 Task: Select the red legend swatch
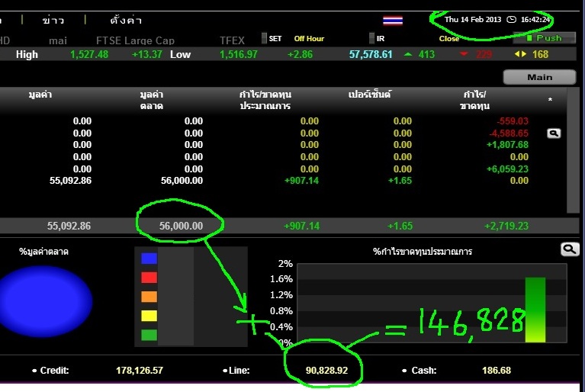[x=149, y=278]
